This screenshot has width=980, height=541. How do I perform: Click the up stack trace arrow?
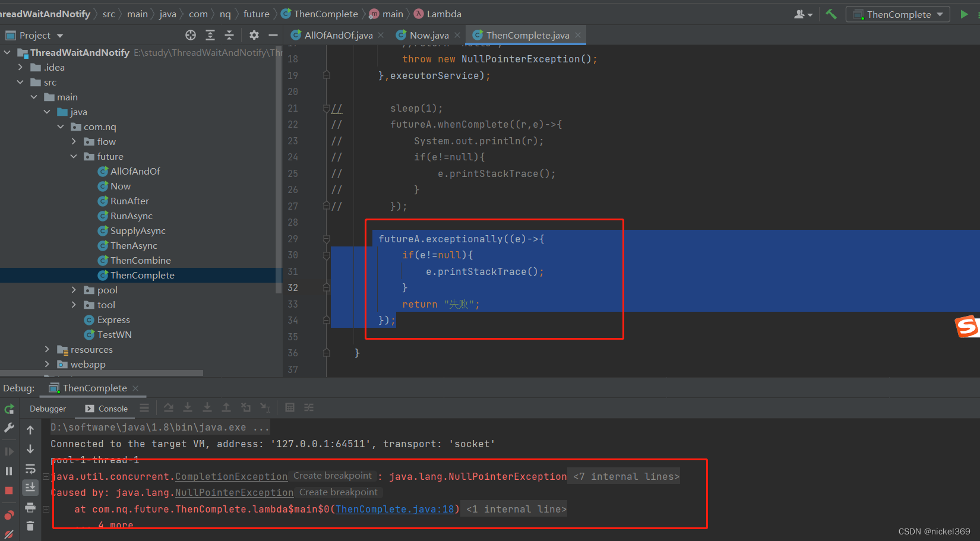(x=30, y=429)
